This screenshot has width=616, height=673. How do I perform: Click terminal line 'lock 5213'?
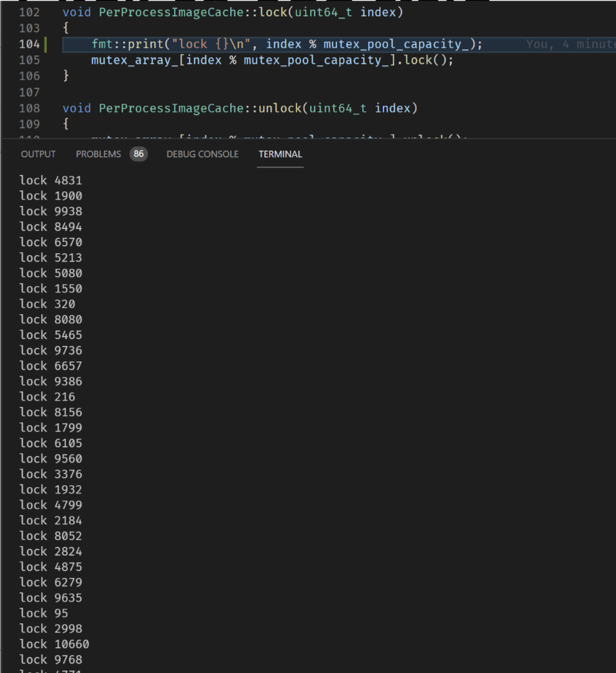click(x=50, y=258)
